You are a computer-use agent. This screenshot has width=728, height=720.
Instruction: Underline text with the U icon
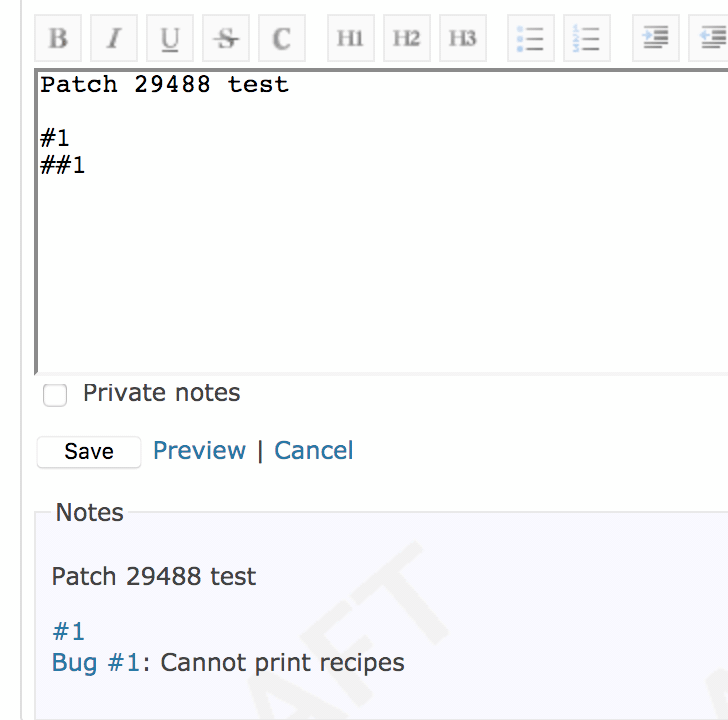[170, 38]
